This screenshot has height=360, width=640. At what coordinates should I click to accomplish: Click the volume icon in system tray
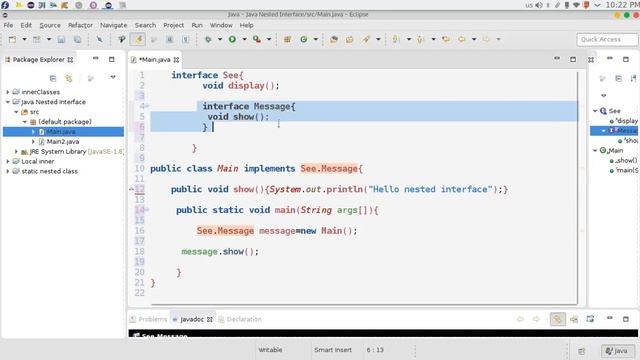pos(539,5)
